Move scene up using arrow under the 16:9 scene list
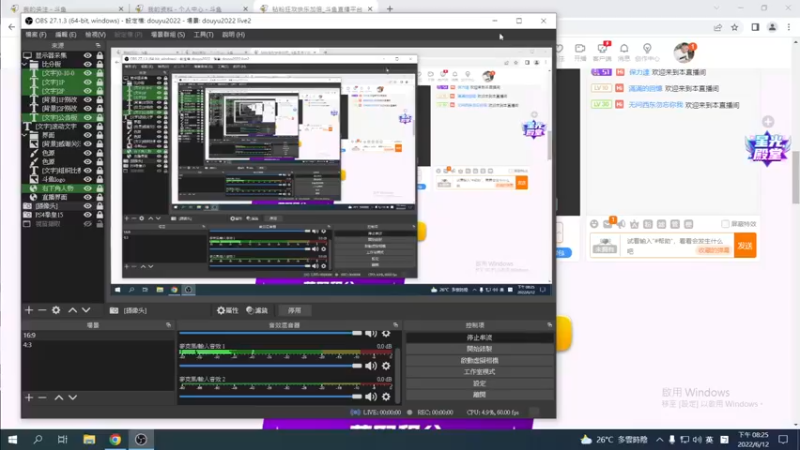This screenshot has width=800, height=450. 59,397
